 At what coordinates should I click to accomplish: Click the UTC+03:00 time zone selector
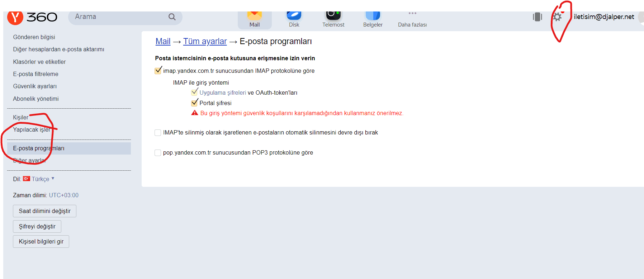pyautogui.click(x=63, y=195)
